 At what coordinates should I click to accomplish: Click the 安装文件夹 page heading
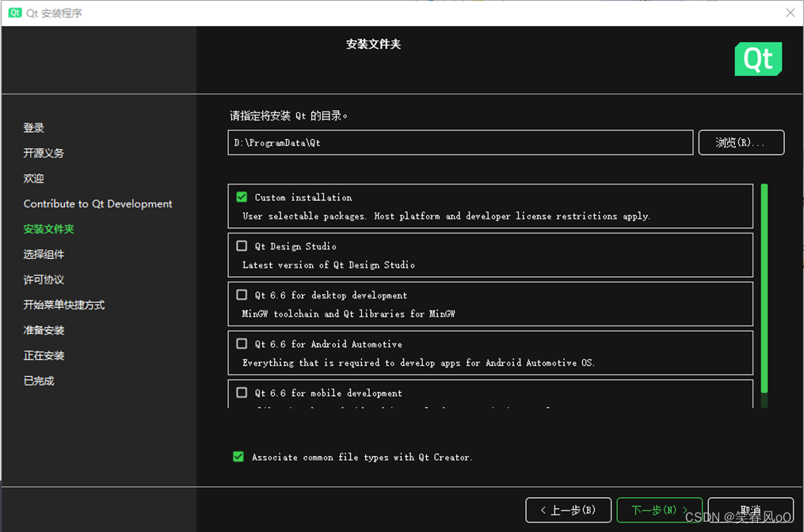[373, 44]
